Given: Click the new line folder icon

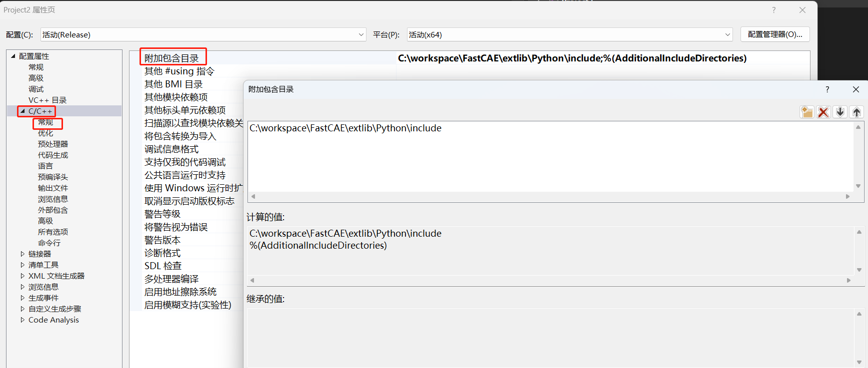Looking at the screenshot, I should tap(806, 112).
